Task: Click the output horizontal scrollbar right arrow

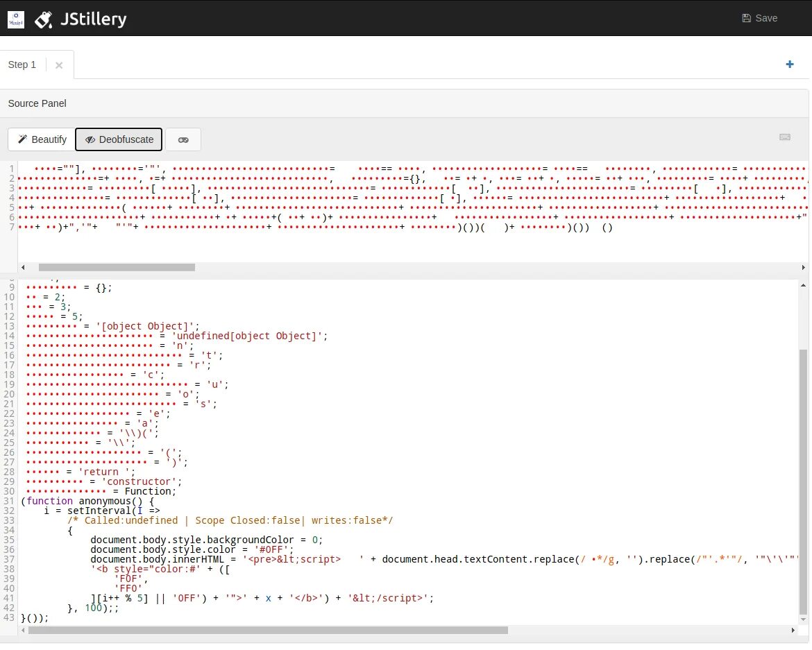Action: pyautogui.click(x=793, y=631)
